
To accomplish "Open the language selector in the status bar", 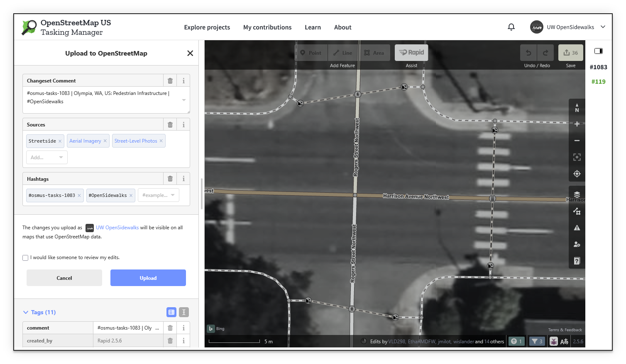I will (x=564, y=341).
